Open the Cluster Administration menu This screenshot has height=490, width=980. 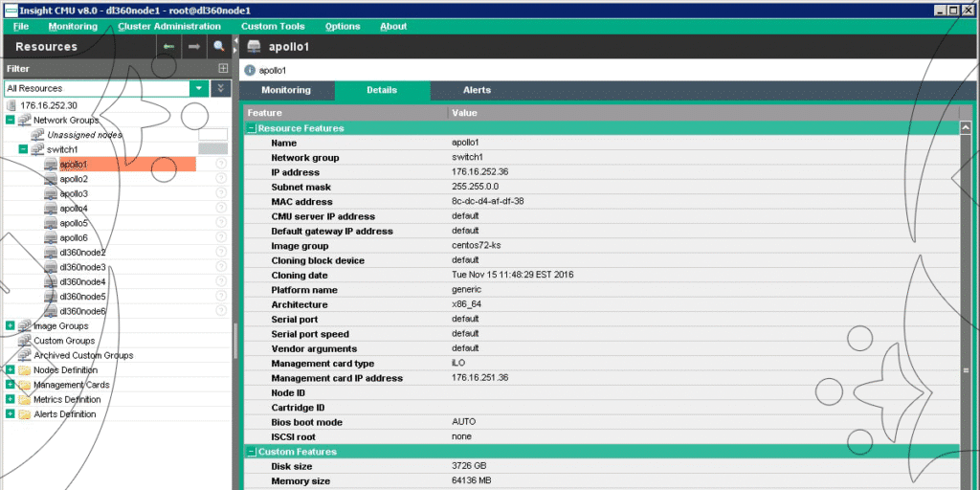point(168,27)
